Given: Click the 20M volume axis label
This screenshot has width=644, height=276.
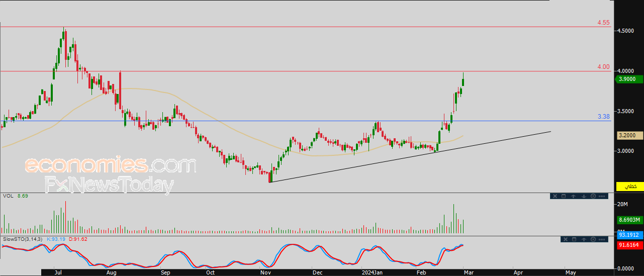Looking at the screenshot, I should [x=622, y=204].
